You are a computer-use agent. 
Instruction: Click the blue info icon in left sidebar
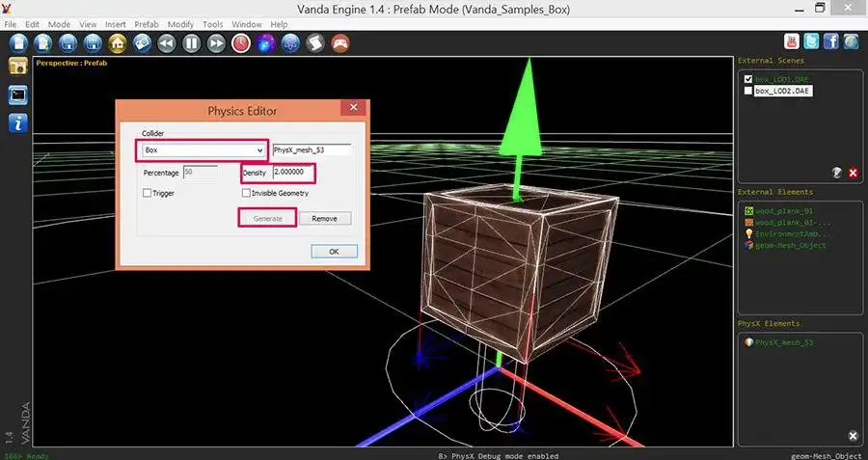pyautogui.click(x=17, y=122)
